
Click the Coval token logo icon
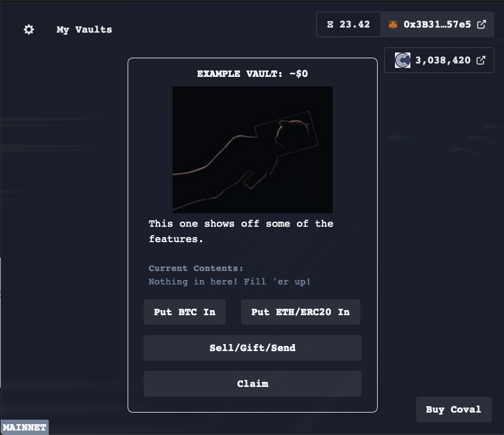tap(403, 60)
